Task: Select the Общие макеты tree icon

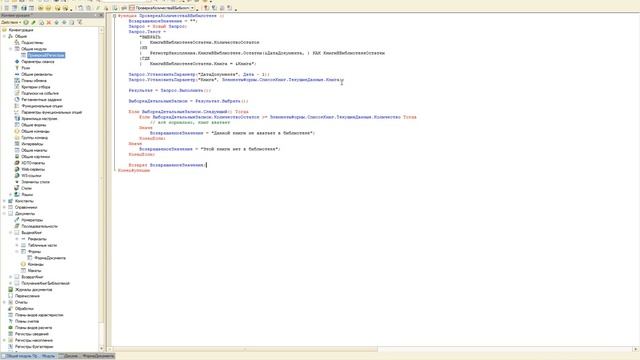Action: tap(17, 150)
